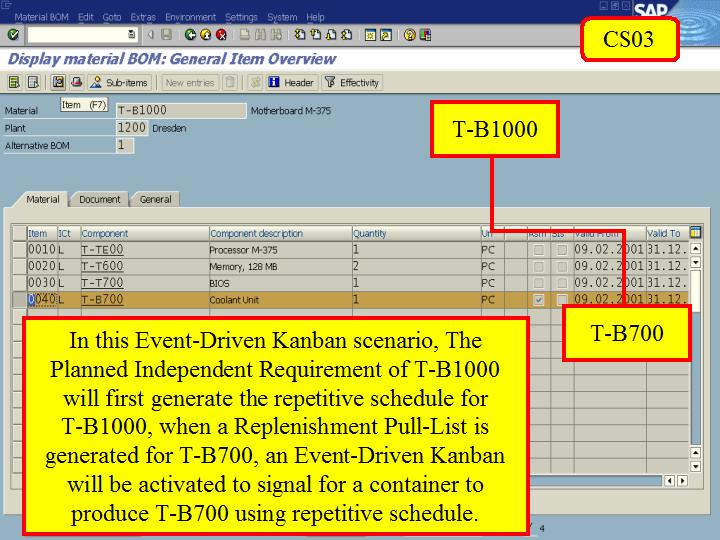Image resolution: width=720 pixels, height=540 pixels.
Task: Click the Print icon in standard toolbar
Action: click(x=245, y=34)
